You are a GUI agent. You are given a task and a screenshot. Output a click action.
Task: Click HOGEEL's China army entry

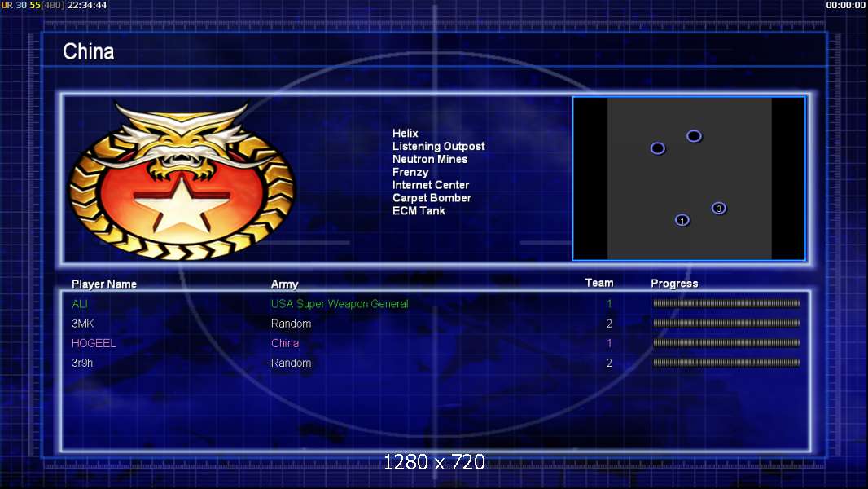[x=285, y=343]
